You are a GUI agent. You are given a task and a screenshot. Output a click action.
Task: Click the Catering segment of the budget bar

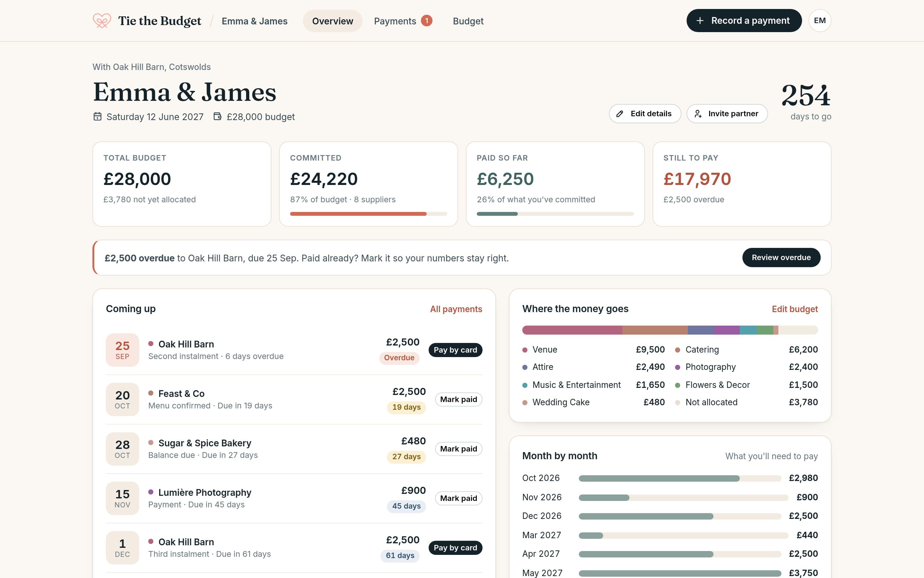[655, 330]
